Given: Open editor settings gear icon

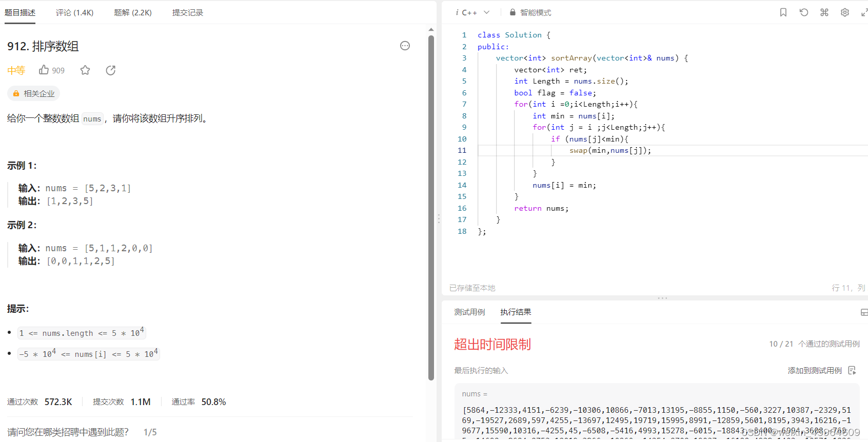Looking at the screenshot, I should click(845, 12).
